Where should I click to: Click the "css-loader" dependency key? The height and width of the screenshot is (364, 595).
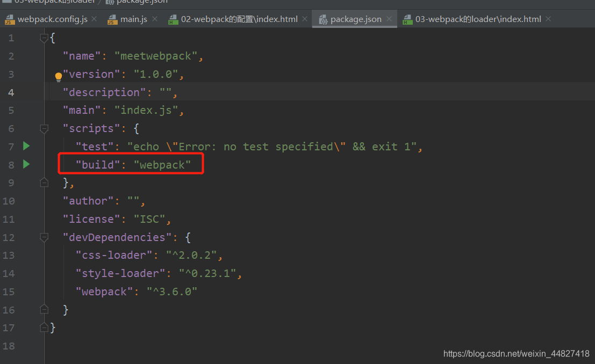pos(113,255)
